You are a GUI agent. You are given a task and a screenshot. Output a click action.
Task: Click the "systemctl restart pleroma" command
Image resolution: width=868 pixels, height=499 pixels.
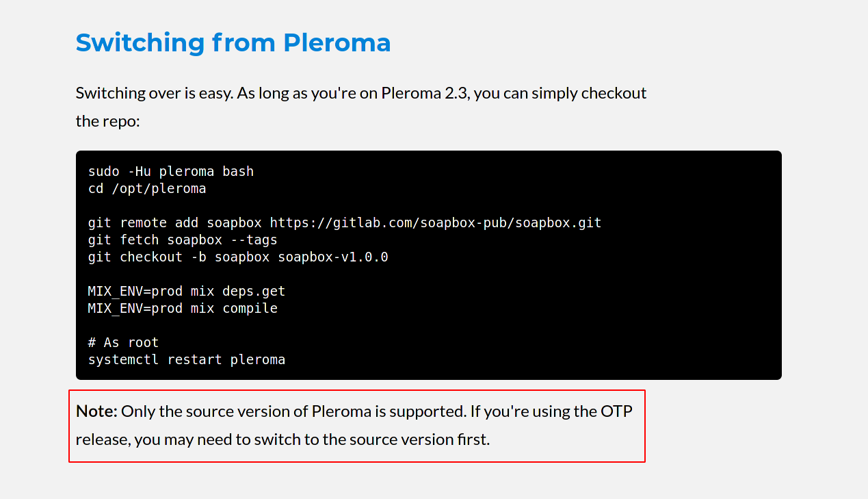pos(187,359)
